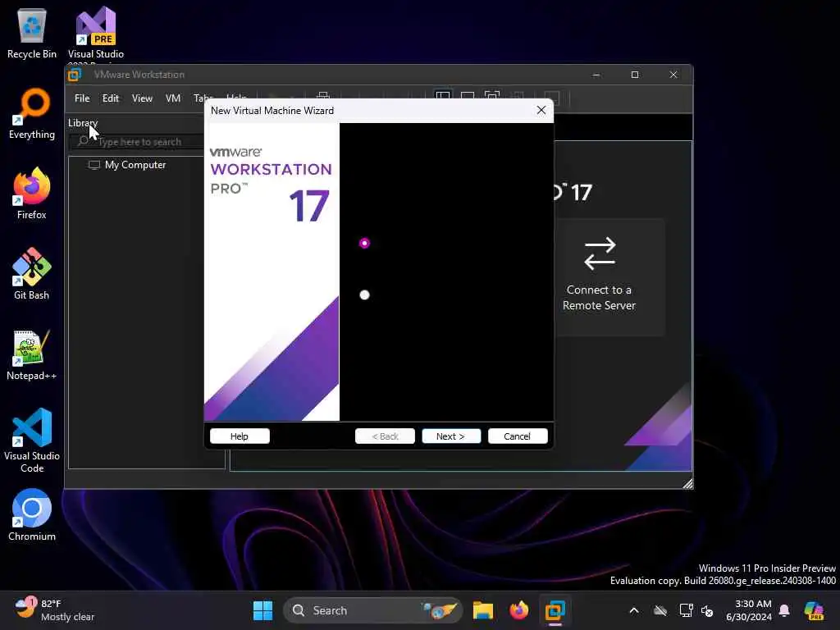
Task: Open the Firefox desktop shortcut
Action: click(32, 194)
